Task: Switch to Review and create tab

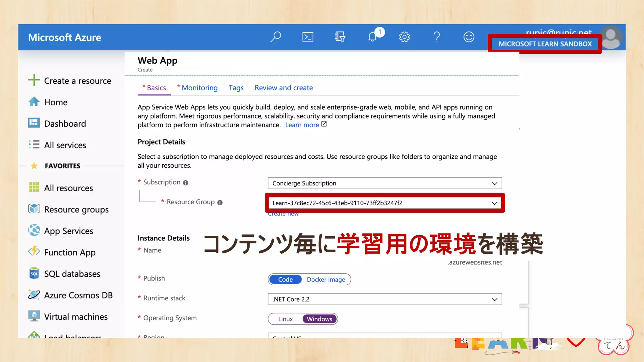Action: (x=284, y=88)
